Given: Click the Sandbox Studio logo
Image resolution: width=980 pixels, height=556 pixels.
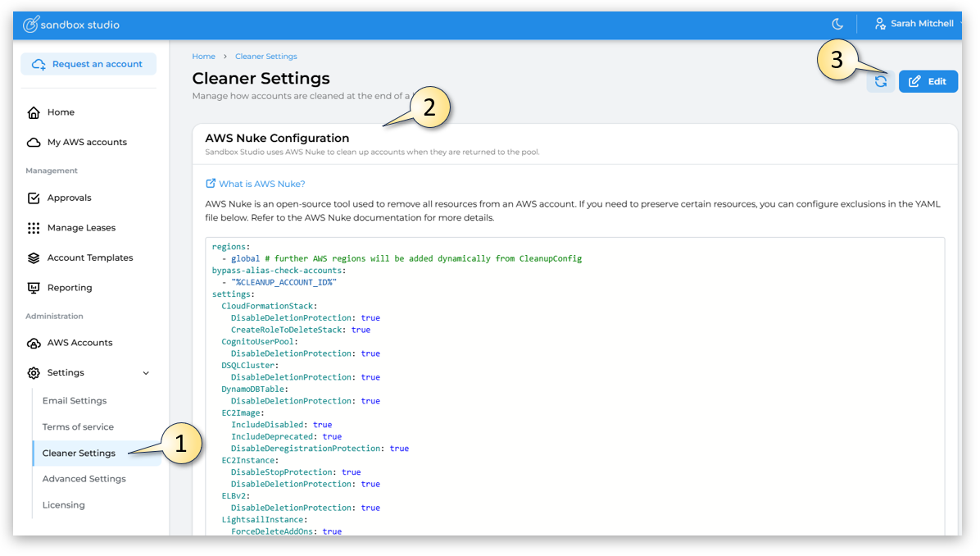Looking at the screenshot, I should [71, 25].
